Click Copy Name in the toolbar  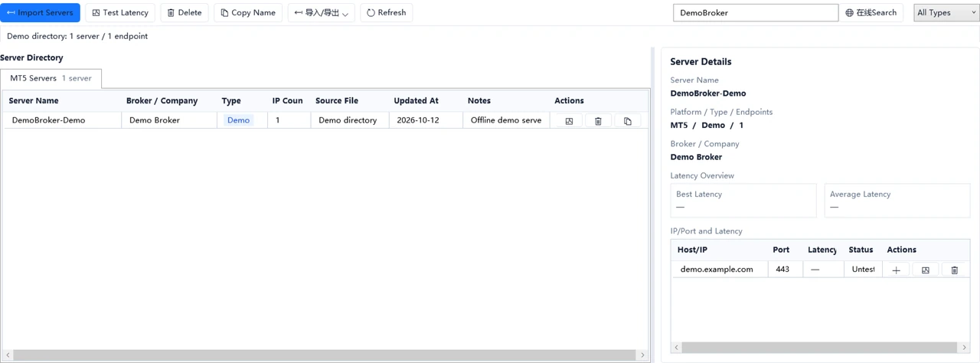[x=248, y=12]
